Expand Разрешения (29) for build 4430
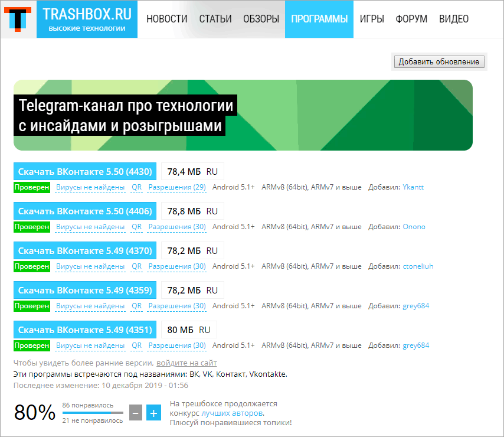The width and height of the screenshot is (504, 437). (x=177, y=187)
